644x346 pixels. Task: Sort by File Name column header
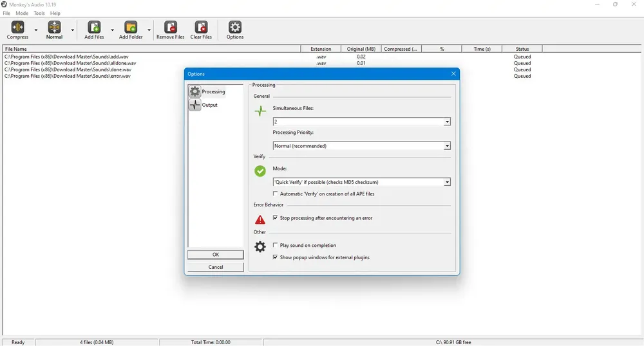coord(151,49)
